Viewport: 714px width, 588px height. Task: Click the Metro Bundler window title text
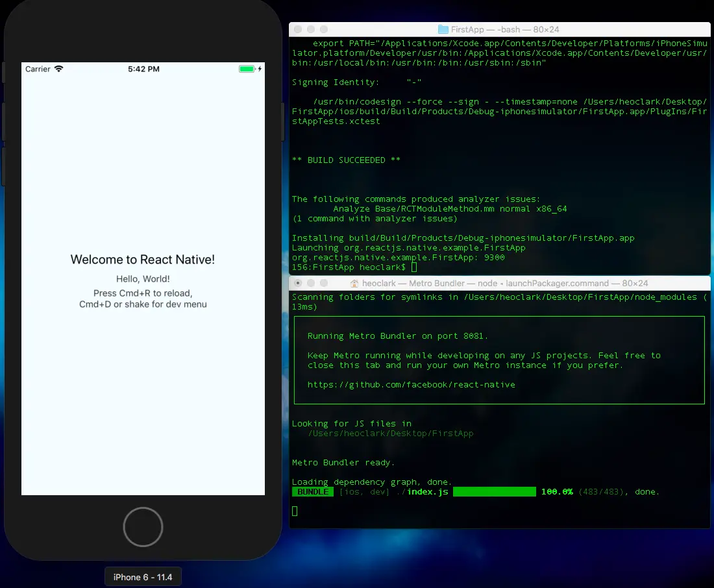[505, 284]
